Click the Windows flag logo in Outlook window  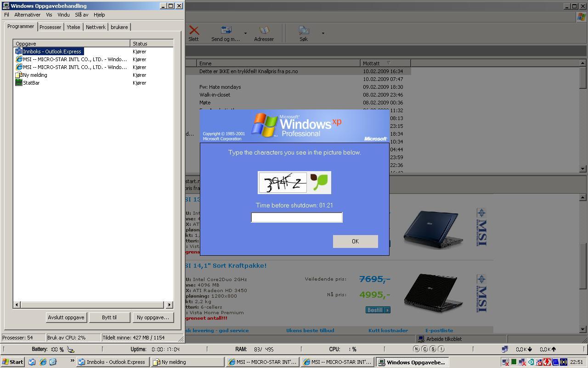click(581, 17)
